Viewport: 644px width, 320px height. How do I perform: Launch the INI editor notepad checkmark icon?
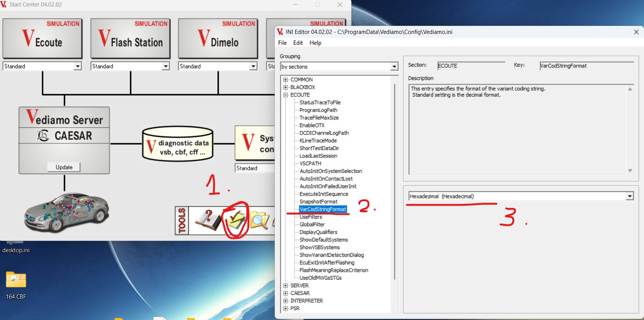pos(235,220)
